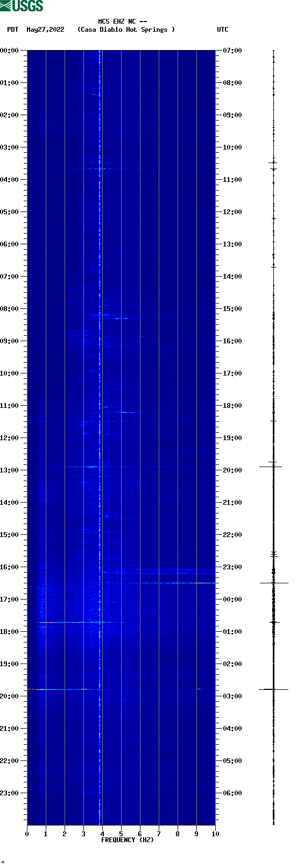Click the '10' frequency axis tick label
Viewport: 297px width, 868px height.
click(x=215, y=834)
